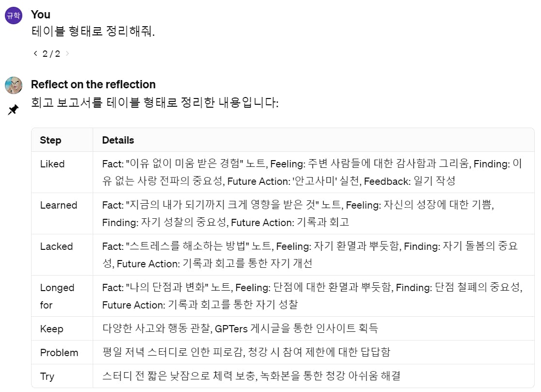Click the Keep row details mentioning GPTers

[x=240, y=328]
